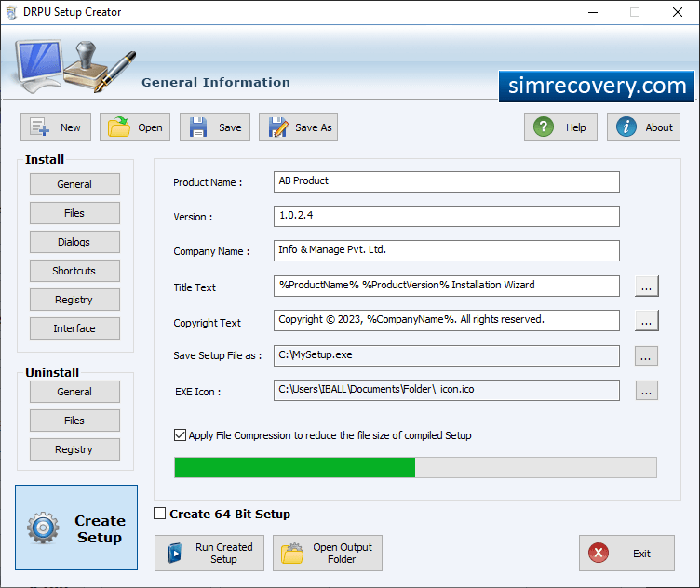
Task: Click the Uninstall group heading
Action: coord(52,372)
